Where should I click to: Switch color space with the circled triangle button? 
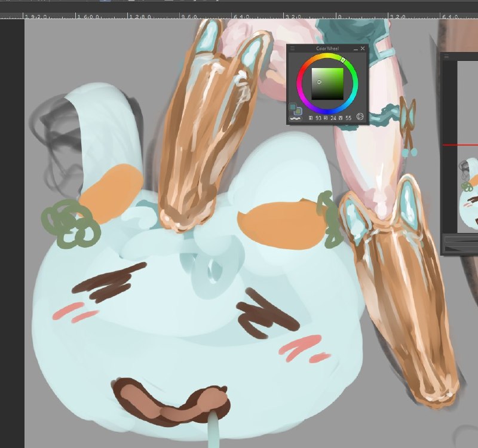(x=360, y=116)
